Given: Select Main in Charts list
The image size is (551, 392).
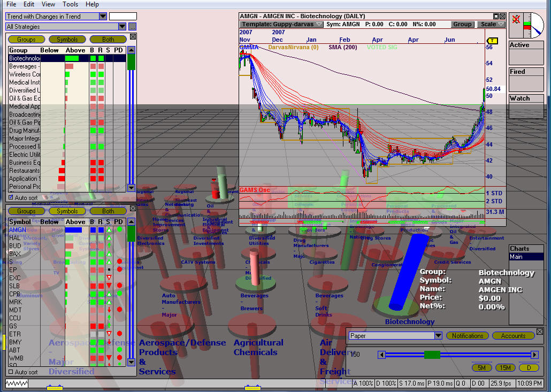Looking at the screenshot, I should click(x=526, y=257).
